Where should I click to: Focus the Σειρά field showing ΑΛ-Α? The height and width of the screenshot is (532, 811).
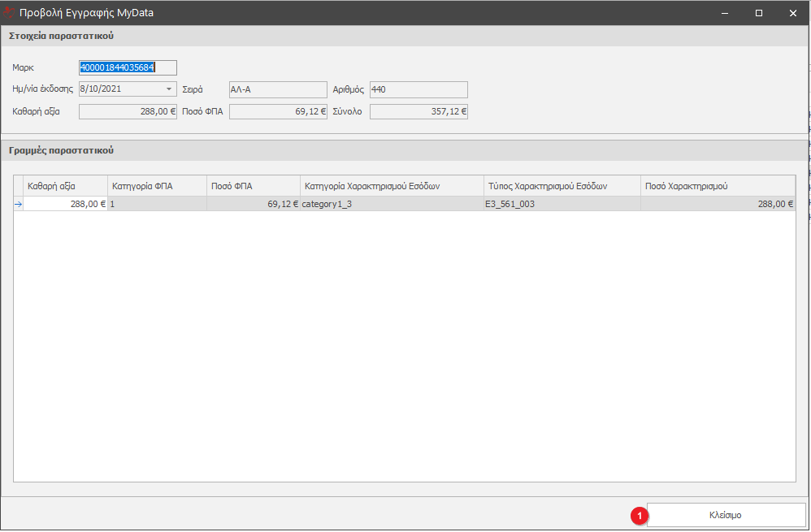click(278, 89)
